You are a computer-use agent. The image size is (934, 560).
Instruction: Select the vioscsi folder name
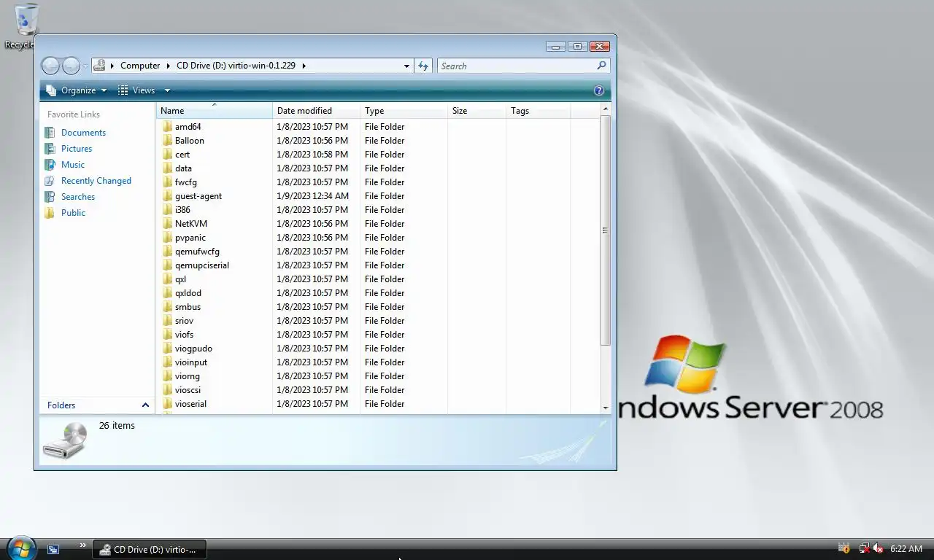188,389
